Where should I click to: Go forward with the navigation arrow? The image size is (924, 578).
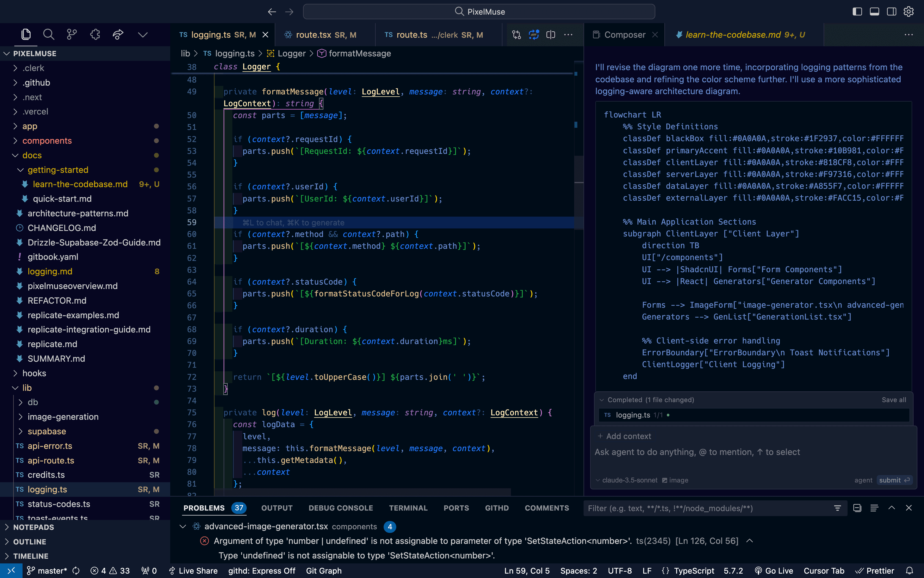coord(289,12)
